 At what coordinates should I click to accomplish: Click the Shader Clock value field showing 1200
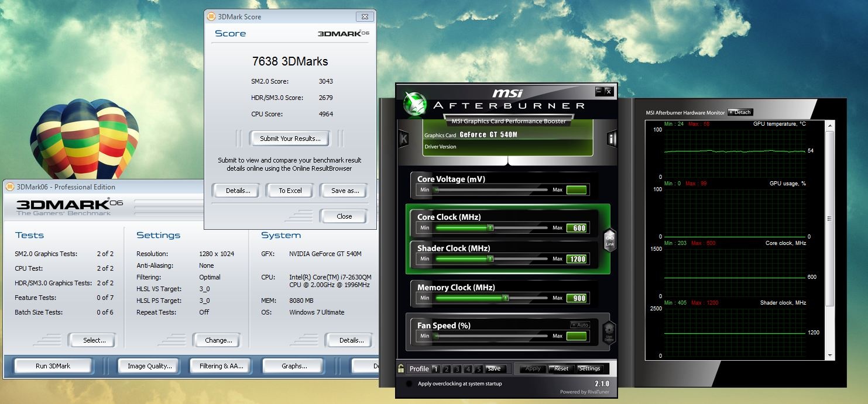577,259
